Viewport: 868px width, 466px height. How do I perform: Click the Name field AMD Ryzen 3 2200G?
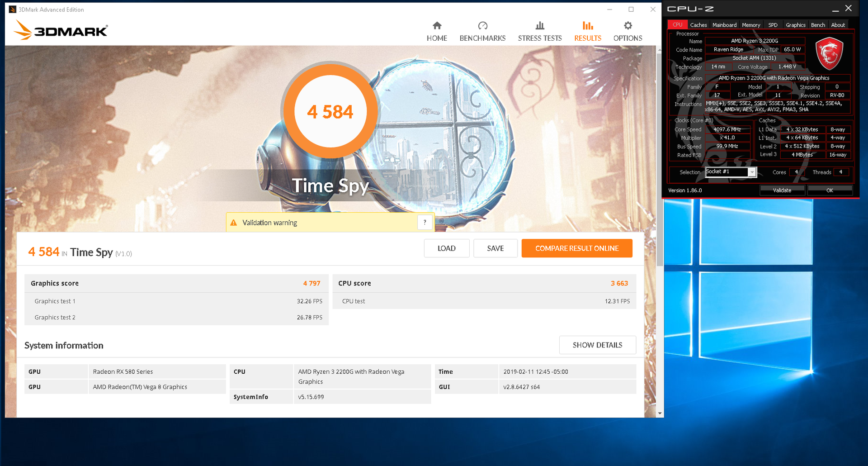(x=755, y=41)
